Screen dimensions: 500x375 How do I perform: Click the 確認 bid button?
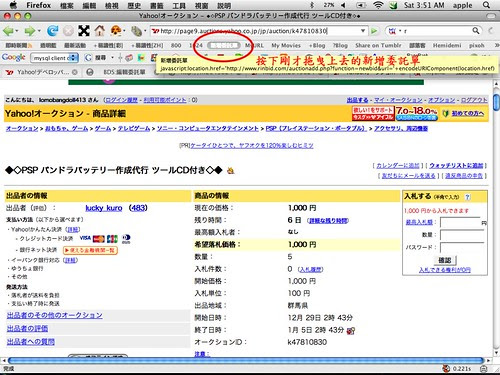tap(445, 260)
